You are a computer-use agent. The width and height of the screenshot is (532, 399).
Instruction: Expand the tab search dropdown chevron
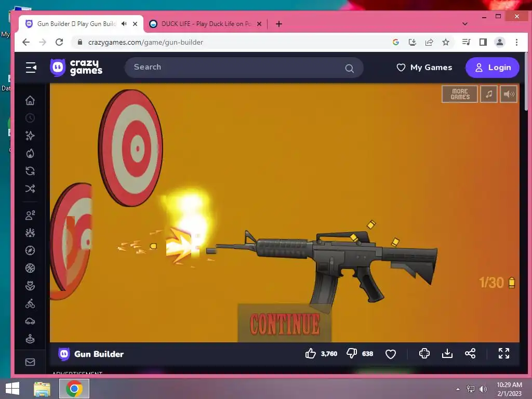coord(465,24)
